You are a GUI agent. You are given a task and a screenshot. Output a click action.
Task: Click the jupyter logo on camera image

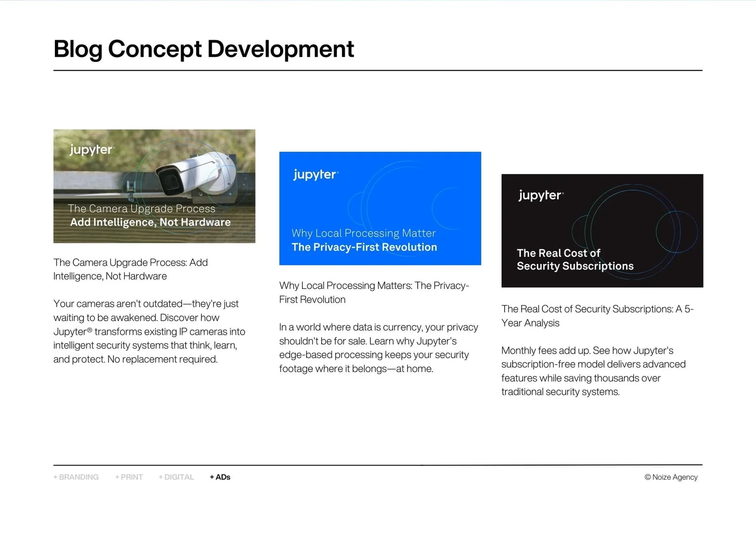[x=91, y=150]
